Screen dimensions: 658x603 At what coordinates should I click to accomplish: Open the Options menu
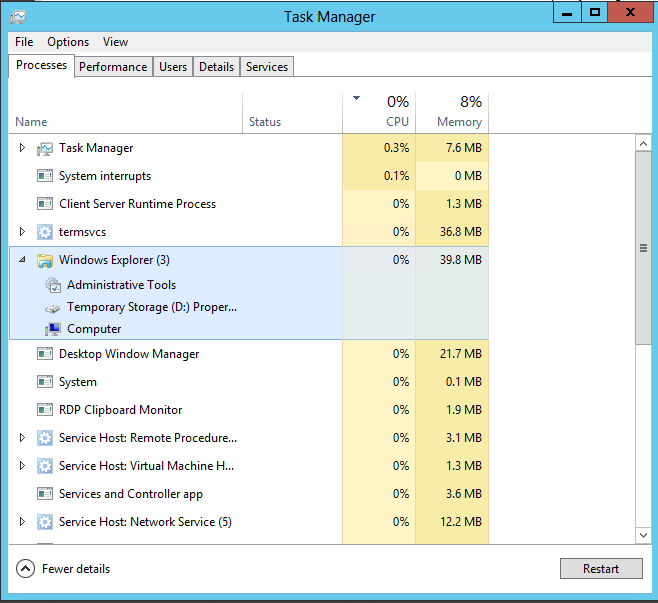click(68, 42)
